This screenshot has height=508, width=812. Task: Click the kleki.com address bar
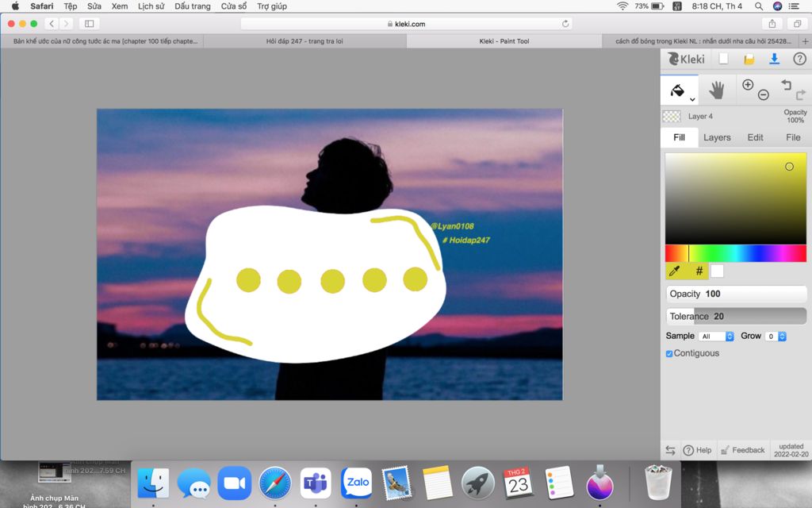pyautogui.click(x=407, y=24)
